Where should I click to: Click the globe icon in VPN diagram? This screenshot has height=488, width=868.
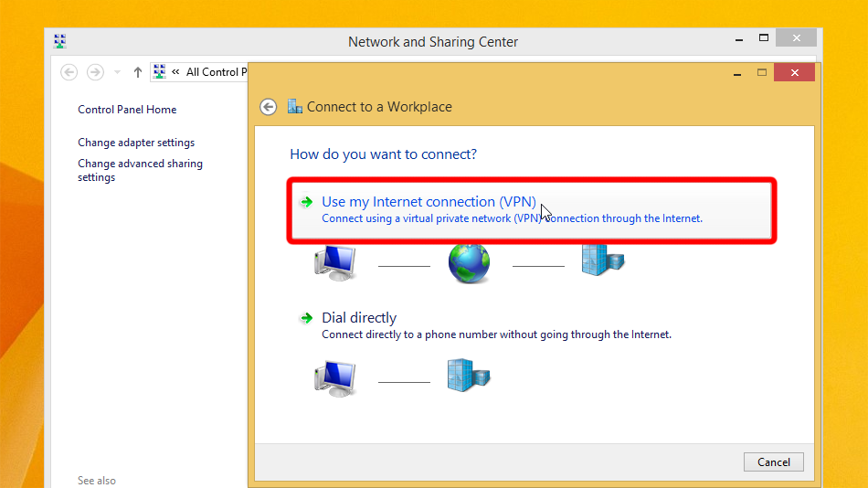tap(469, 264)
